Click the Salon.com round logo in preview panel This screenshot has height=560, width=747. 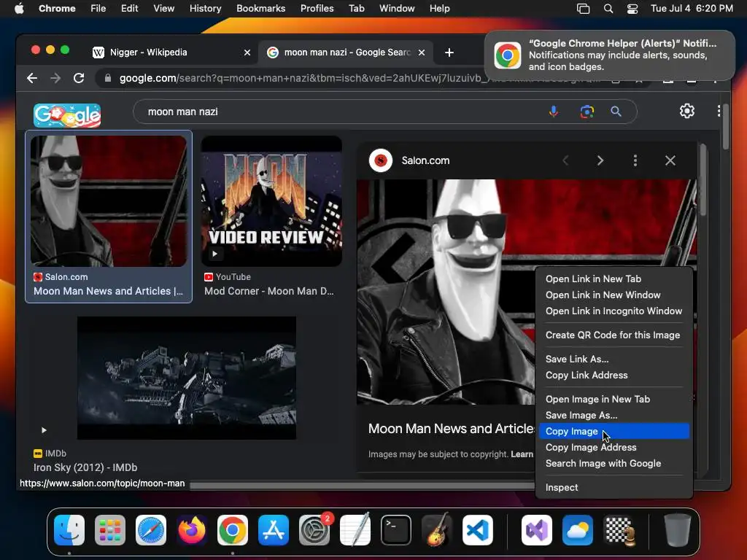click(x=380, y=160)
